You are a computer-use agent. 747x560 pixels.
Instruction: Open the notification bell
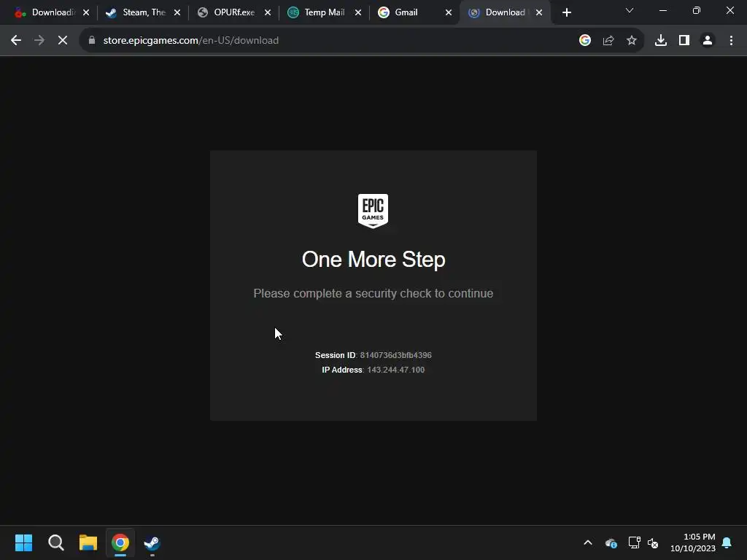point(727,542)
